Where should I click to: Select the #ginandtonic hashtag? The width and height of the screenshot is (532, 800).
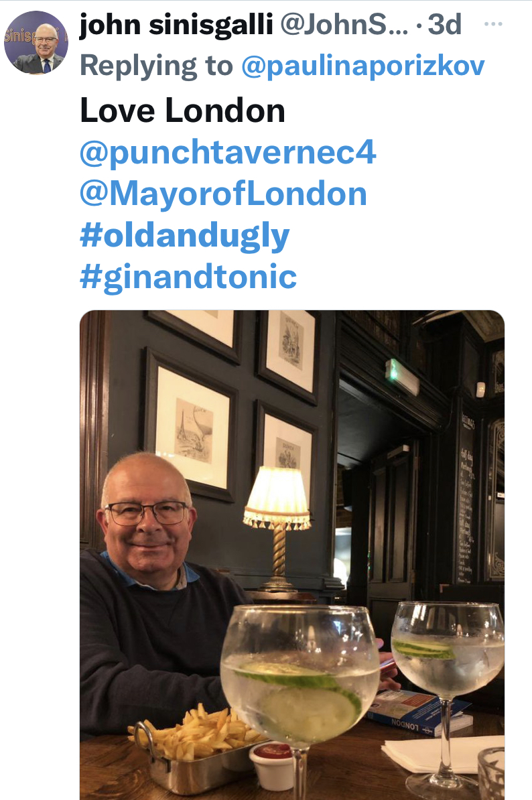[x=188, y=277]
